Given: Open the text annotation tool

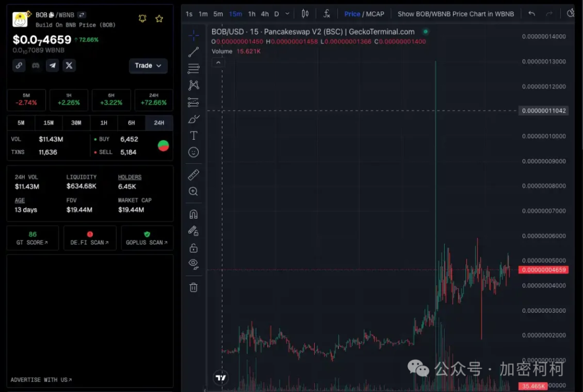Looking at the screenshot, I should (x=193, y=135).
